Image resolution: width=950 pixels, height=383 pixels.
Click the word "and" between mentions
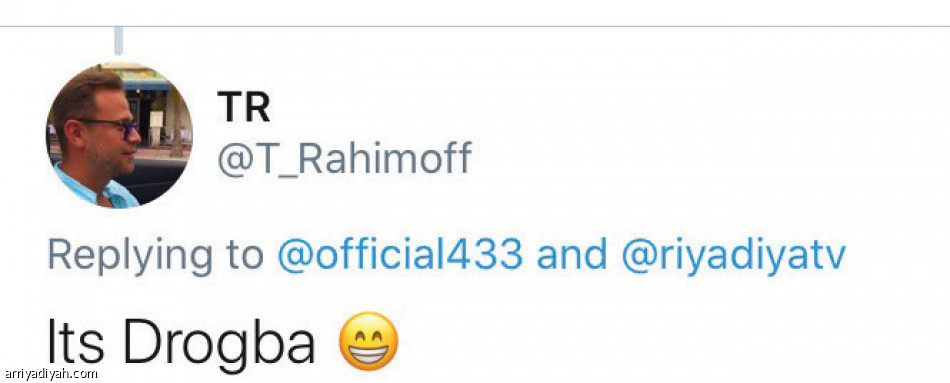pos(571,255)
